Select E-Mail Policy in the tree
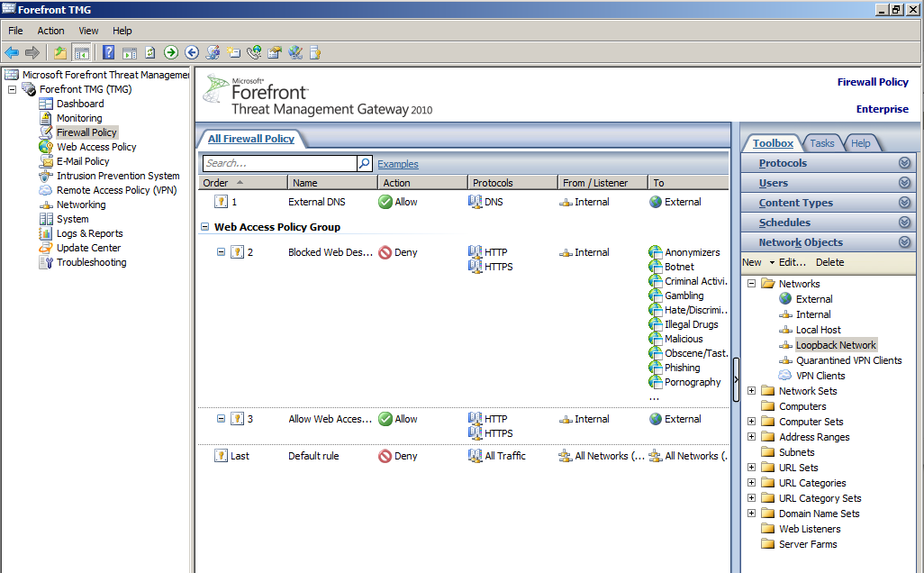The width and height of the screenshot is (924, 573). [x=83, y=161]
